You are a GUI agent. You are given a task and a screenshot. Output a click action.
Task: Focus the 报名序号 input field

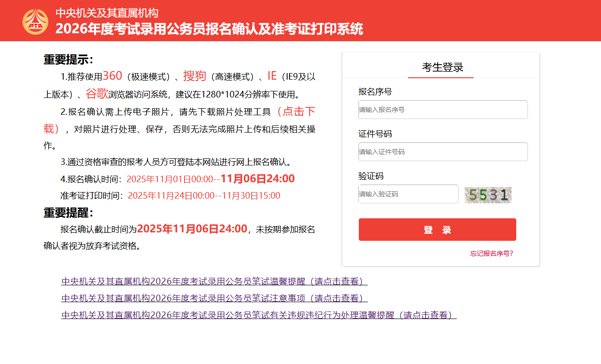(x=443, y=110)
